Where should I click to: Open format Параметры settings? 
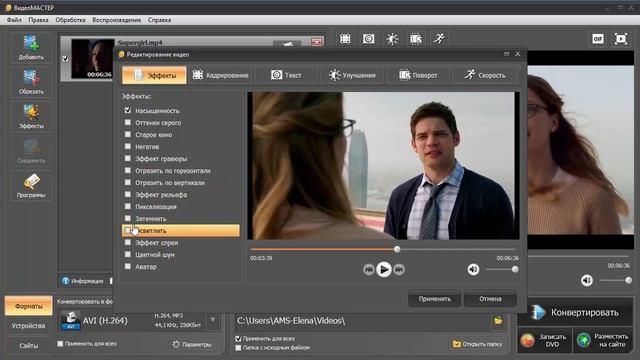coord(192,344)
